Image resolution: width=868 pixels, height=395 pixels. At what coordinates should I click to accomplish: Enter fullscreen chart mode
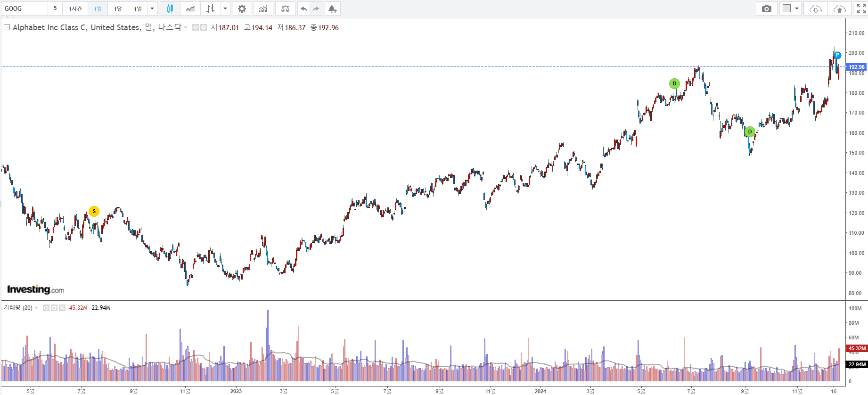tap(861, 8)
